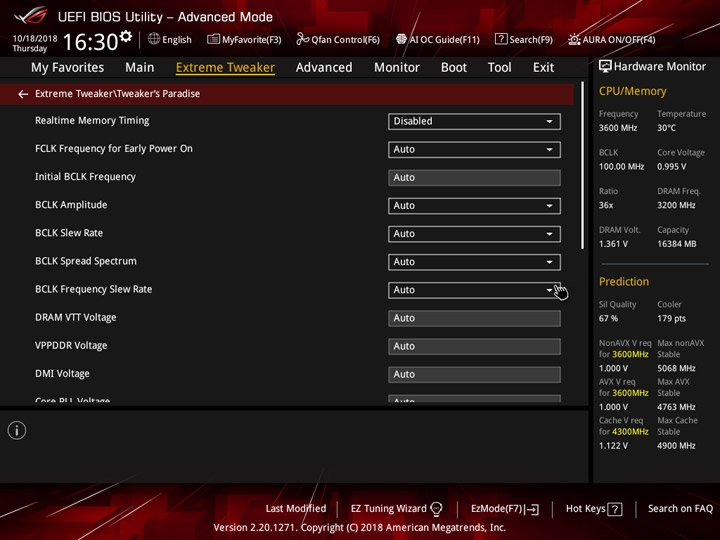This screenshot has width=720, height=540.
Task: Click the Hot Keys question mark icon
Action: pyautogui.click(x=615, y=509)
